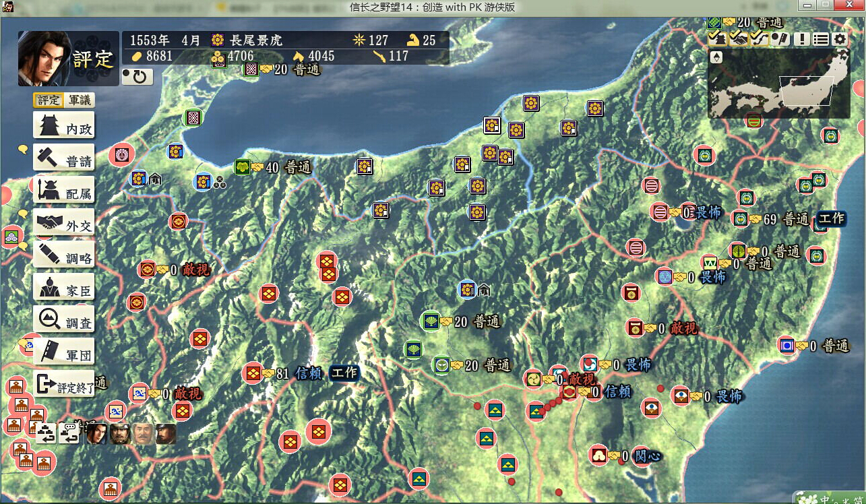This screenshot has height=504, width=866.
Task: Click the minimap up-down expand toggle
Action: [x=716, y=57]
